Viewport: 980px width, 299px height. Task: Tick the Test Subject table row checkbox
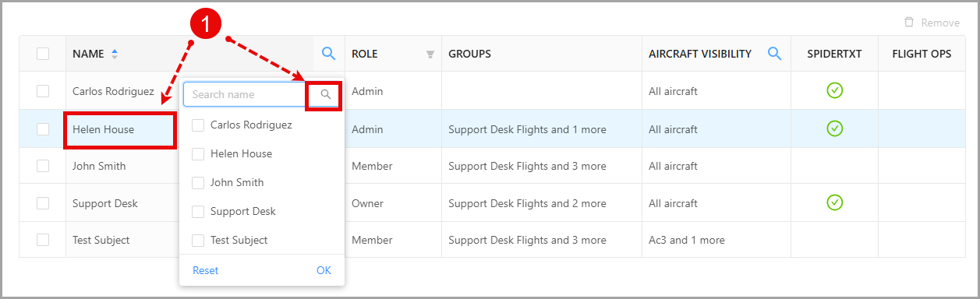(43, 240)
